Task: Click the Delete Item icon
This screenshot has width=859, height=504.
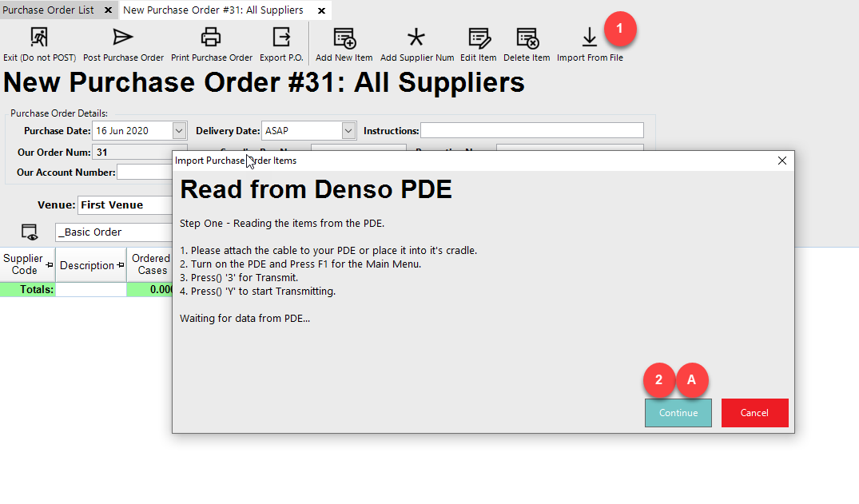Action: [x=527, y=38]
